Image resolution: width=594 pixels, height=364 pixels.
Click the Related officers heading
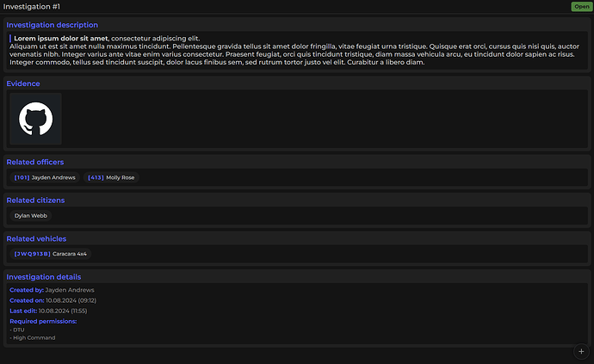34,162
